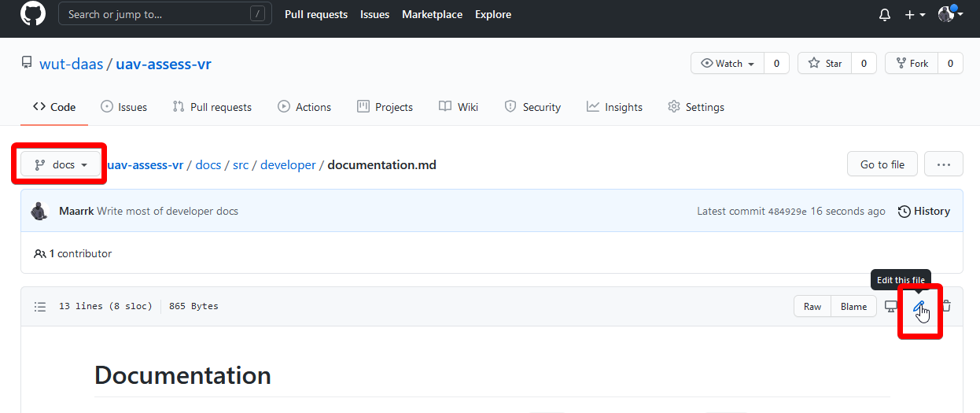Image resolution: width=980 pixels, height=413 pixels.
Task: Expand the plus create-new dropdown
Action: pyautogui.click(x=915, y=15)
